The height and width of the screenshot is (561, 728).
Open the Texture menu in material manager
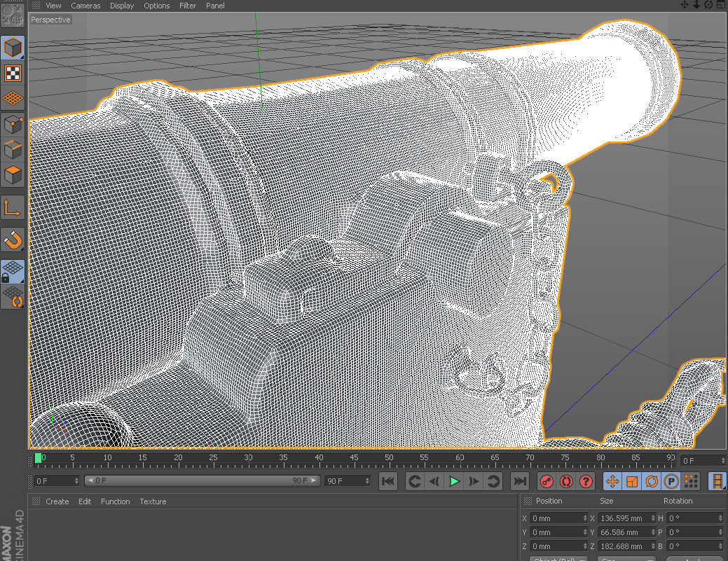point(153,501)
